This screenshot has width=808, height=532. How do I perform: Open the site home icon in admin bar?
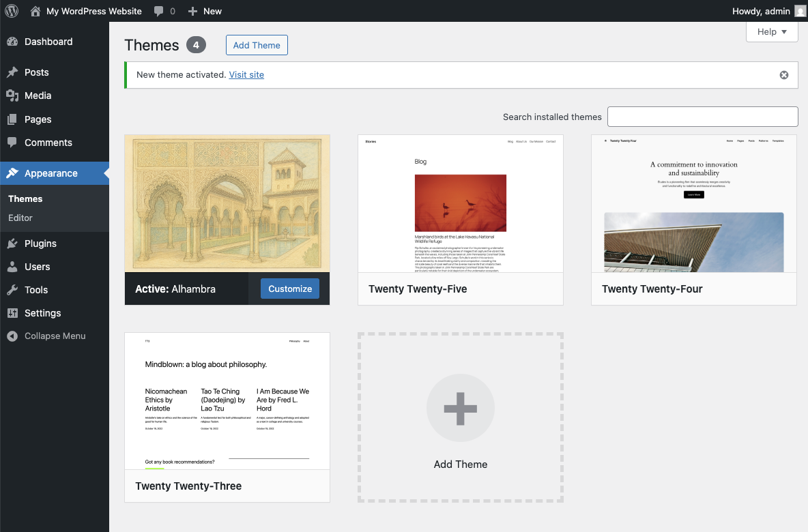[x=35, y=11]
